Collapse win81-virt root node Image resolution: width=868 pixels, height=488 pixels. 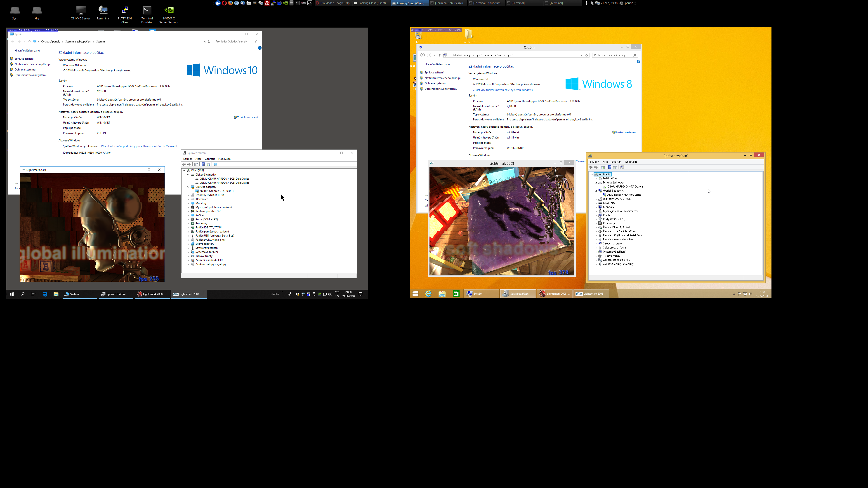pyautogui.click(x=592, y=175)
